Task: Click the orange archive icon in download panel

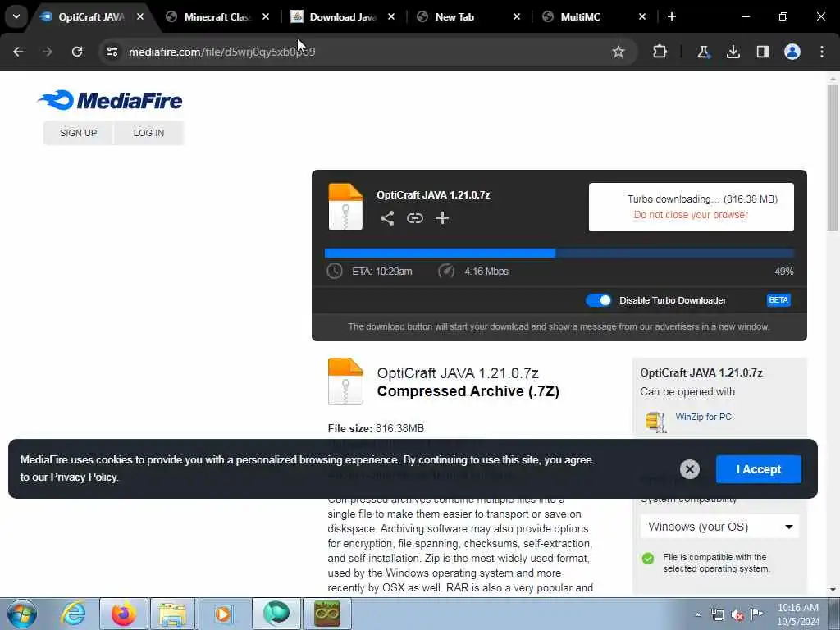Action: pos(345,207)
